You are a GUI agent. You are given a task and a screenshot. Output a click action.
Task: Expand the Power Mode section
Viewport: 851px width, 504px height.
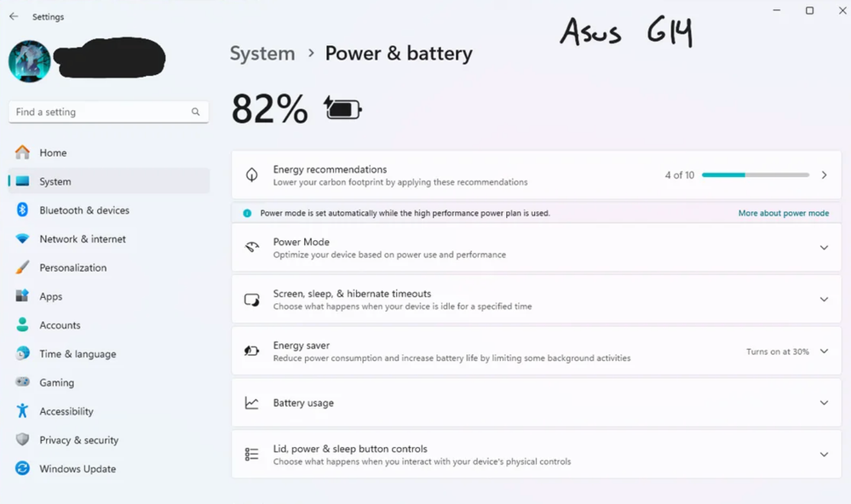coord(823,248)
